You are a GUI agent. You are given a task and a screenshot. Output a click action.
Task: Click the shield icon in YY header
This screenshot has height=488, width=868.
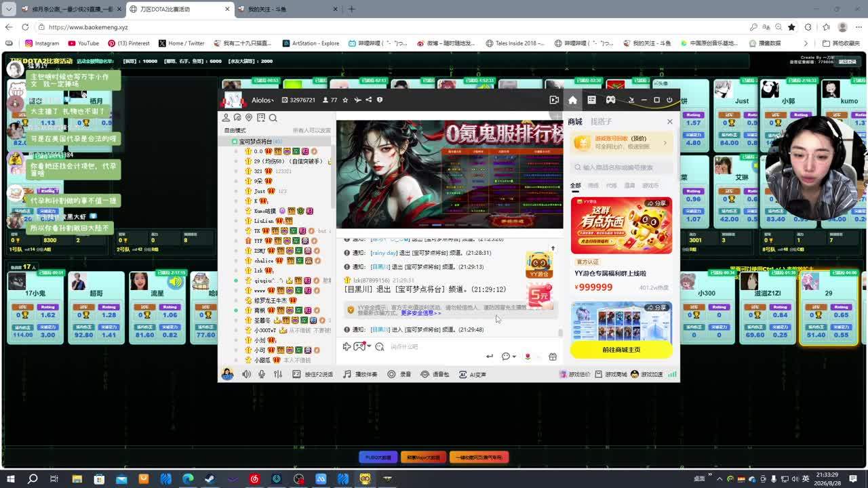380,100
